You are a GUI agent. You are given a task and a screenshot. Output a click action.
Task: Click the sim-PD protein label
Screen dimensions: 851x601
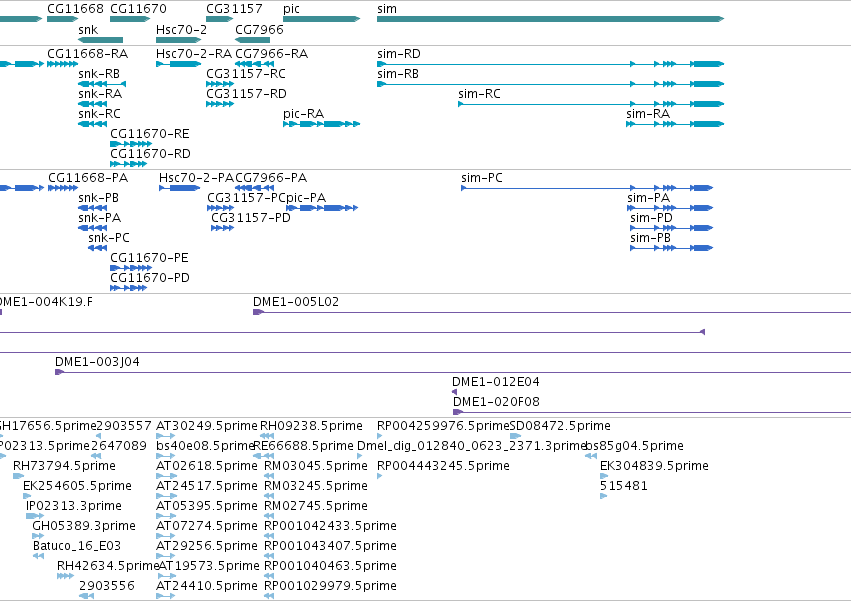point(651,218)
